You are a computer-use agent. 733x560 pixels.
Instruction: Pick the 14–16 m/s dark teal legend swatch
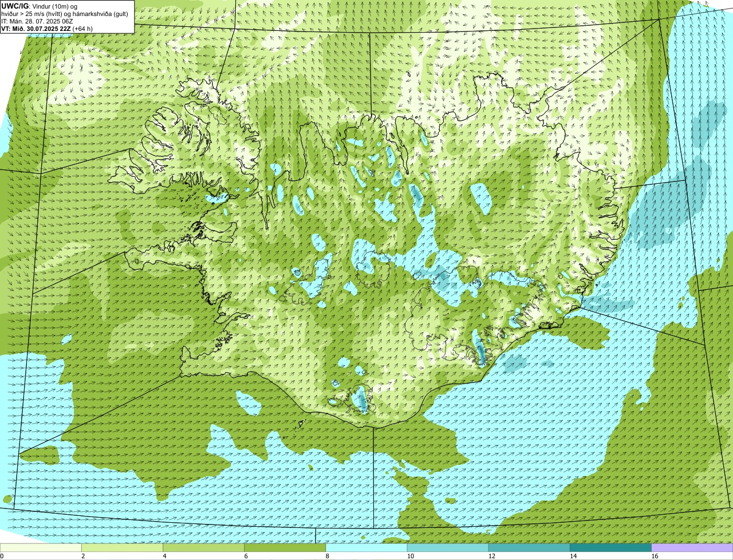[x=611, y=547]
